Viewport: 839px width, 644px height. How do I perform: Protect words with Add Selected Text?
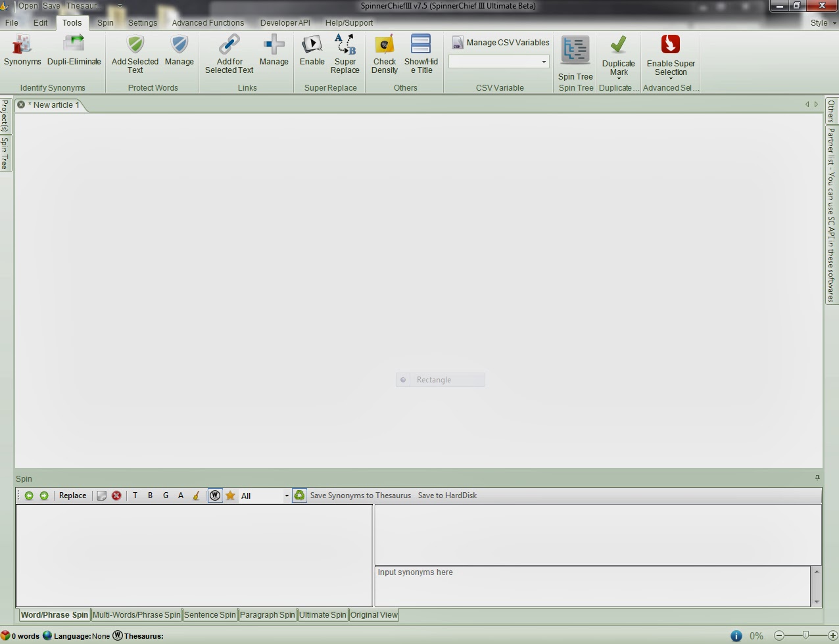135,54
